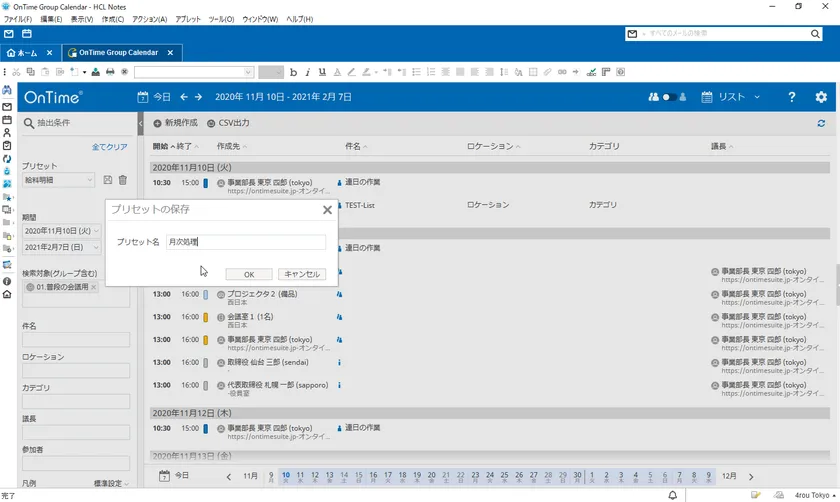Image resolution: width=840 pixels, height=502 pixels.
Task: Go to previous period with left arrow
Action: tap(184, 97)
